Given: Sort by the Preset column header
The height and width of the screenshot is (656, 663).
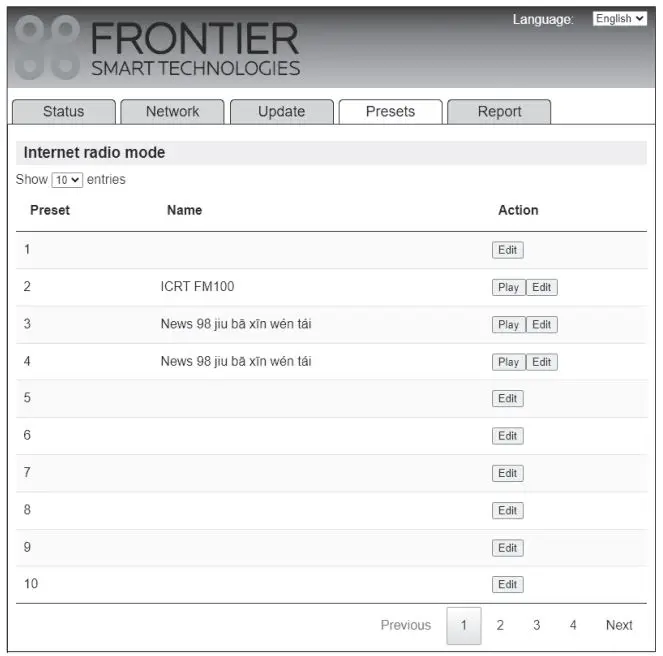Looking at the screenshot, I should click(50, 211).
